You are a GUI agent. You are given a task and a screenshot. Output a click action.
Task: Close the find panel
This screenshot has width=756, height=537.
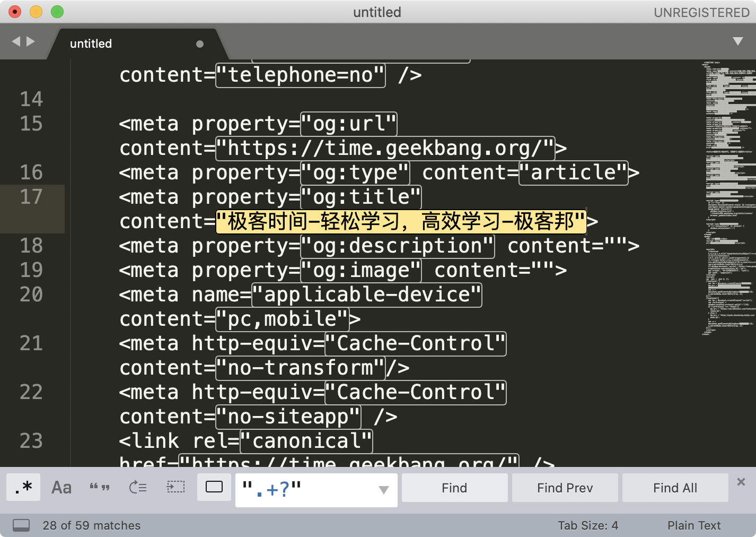point(741,482)
